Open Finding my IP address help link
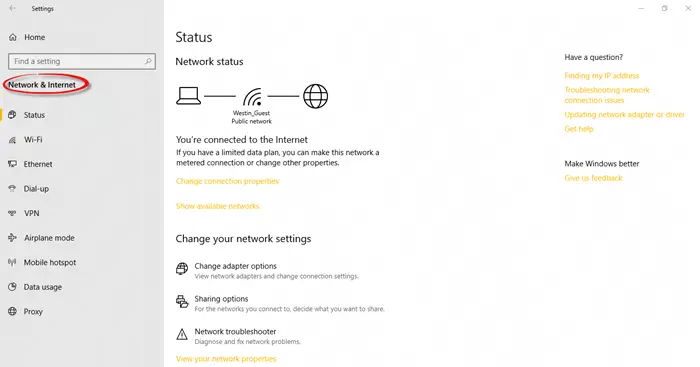This screenshot has height=367, width=700. click(x=601, y=76)
